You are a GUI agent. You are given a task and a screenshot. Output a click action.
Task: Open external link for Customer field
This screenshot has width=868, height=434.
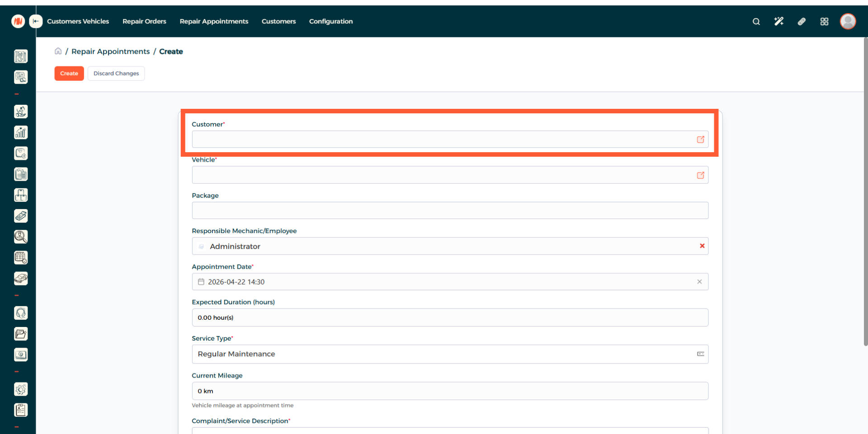[x=700, y=140]
